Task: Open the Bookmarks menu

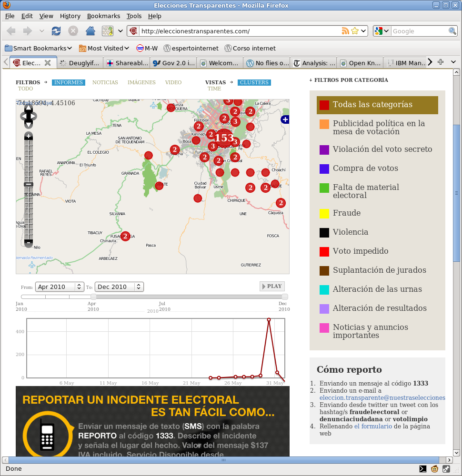Action: coord(103,16)
